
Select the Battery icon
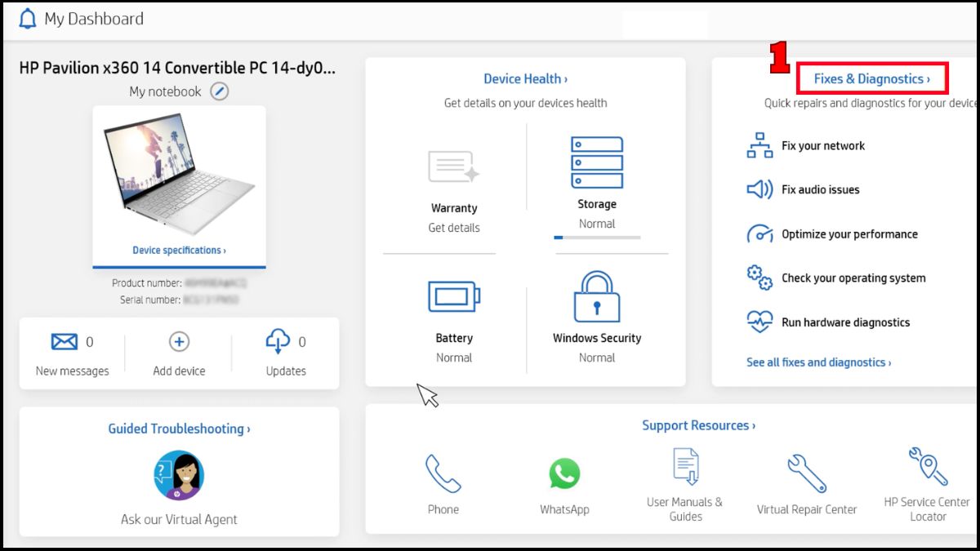[454, 296]
